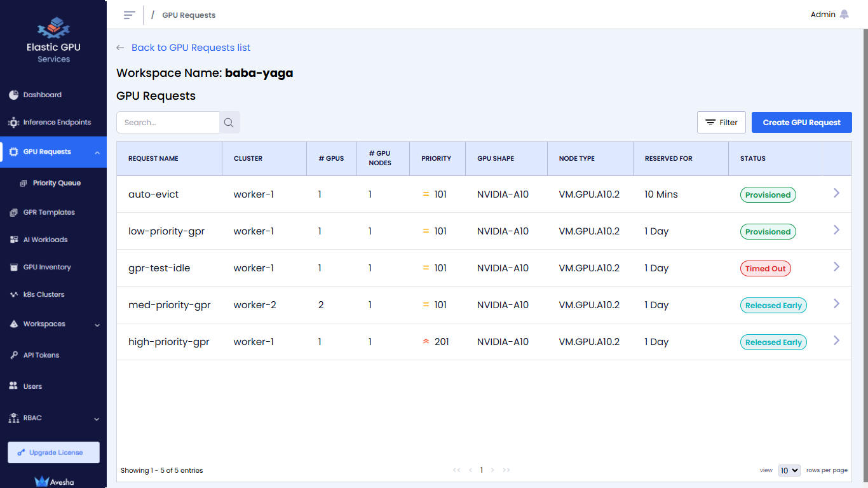The width and height of the screenshot is (868, 488).
Task: Open details chevron for auto-evict request
Action: (836, 193)
